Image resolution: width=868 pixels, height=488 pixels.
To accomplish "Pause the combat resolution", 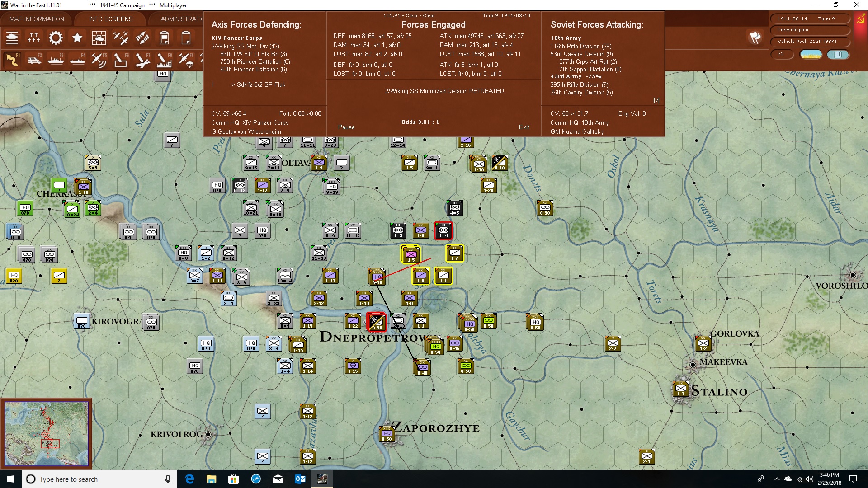I will click(346, 127).
